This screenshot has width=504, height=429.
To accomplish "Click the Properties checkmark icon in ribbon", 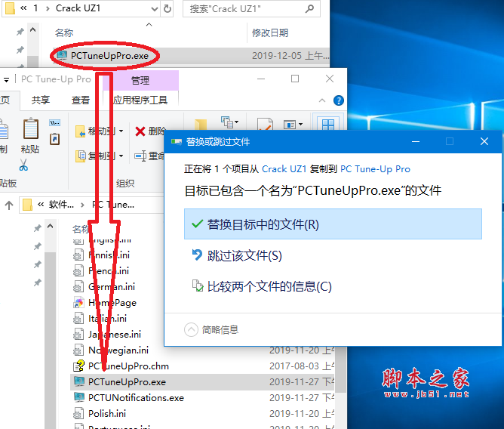I will click(265, 124).
